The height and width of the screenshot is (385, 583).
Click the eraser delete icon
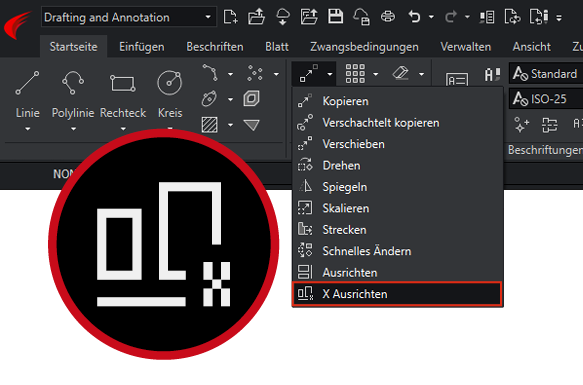tap(401, 73)
